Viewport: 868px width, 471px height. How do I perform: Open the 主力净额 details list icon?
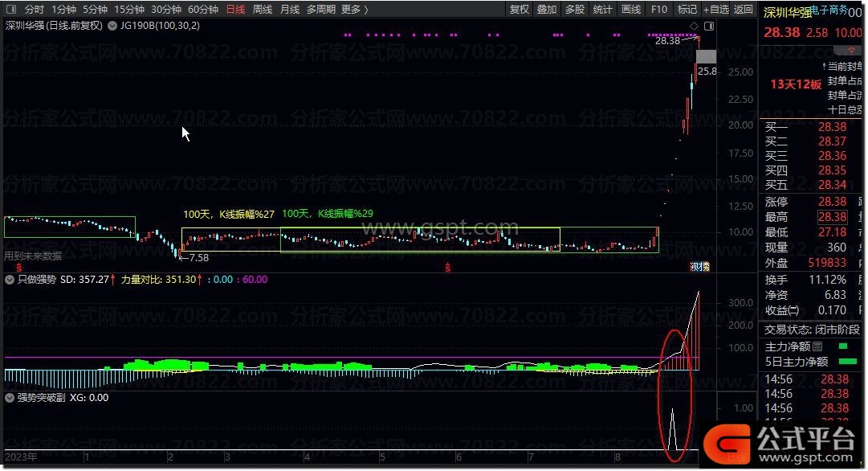point(817,346)
